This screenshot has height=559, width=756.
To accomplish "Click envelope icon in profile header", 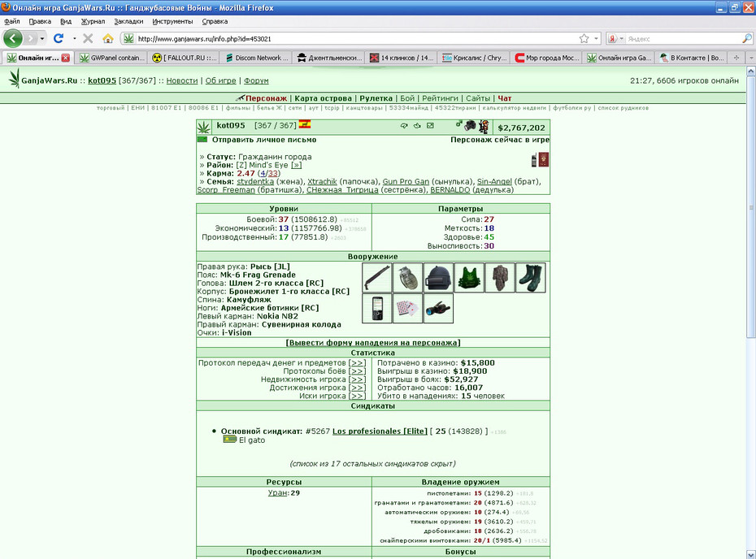I will click(x=431, y=126).
